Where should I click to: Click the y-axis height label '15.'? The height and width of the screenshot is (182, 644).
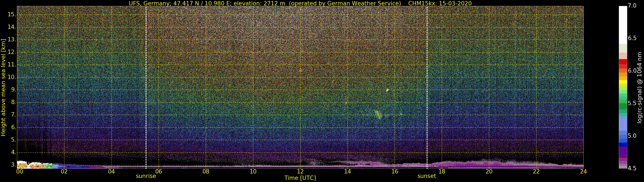pyautogui.click(x=12, y=15)
